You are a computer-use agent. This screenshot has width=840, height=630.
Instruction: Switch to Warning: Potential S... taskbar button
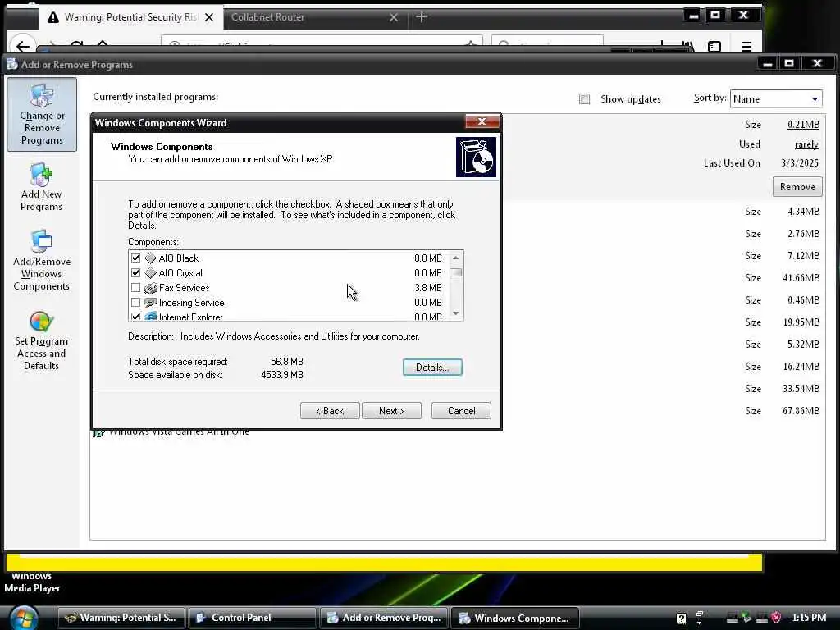click(121, 618)
